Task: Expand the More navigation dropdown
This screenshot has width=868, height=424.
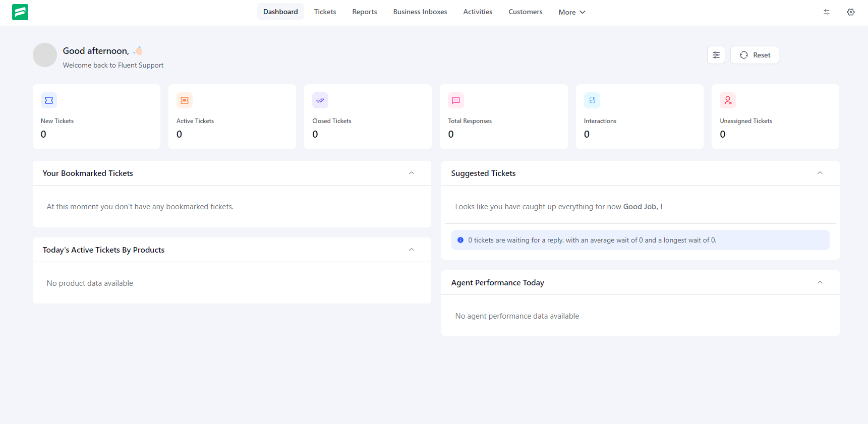Action: click(572, 12)
